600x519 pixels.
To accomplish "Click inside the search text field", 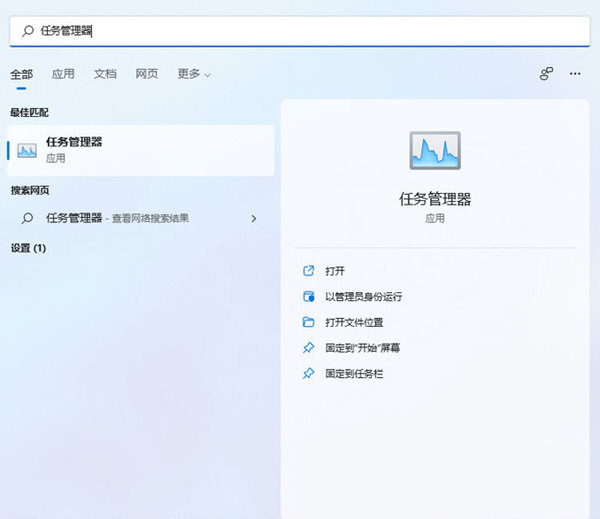I will tap(300, 31).
